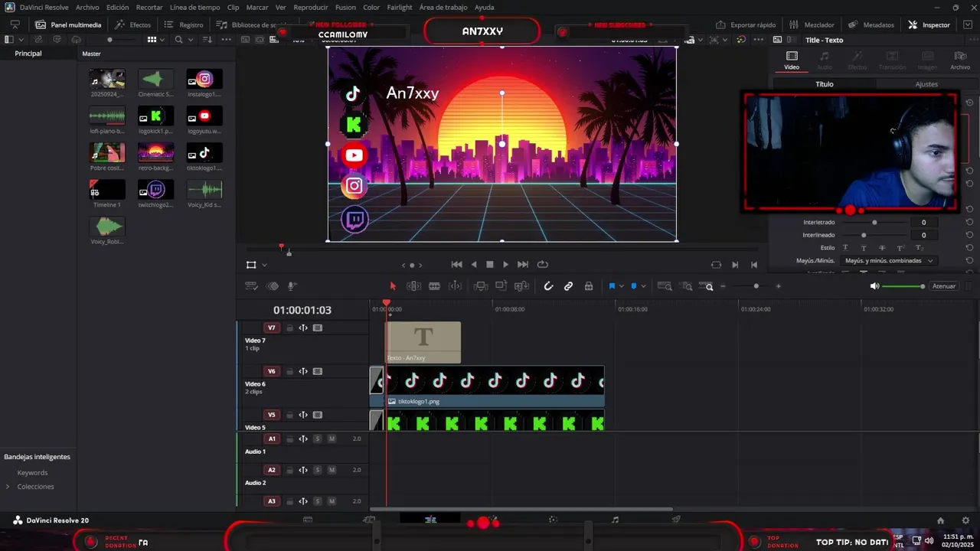Click the microphone voiceover icon
The width and height of the screenshot is (980, 551).
pos(292,286)
